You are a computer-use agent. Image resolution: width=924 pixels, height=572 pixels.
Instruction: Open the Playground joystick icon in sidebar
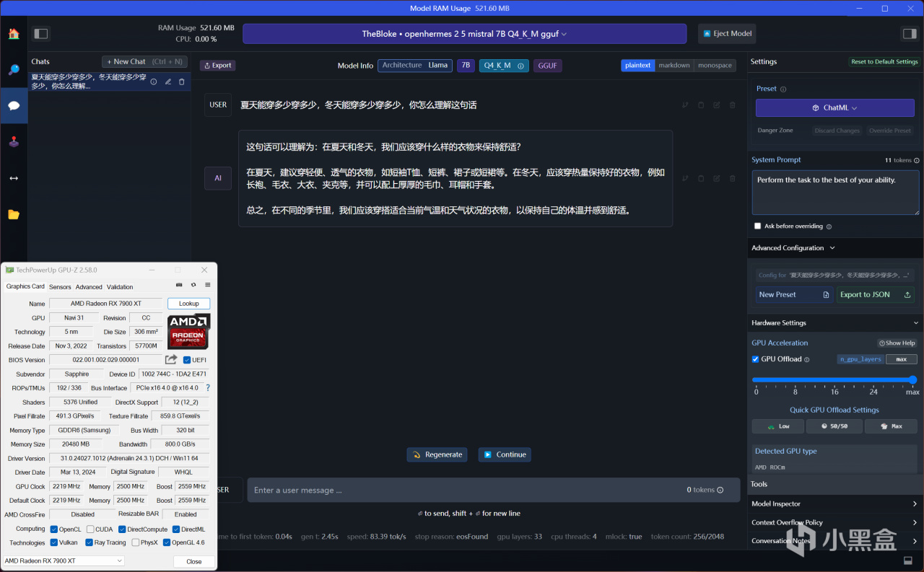pos(14,141)
